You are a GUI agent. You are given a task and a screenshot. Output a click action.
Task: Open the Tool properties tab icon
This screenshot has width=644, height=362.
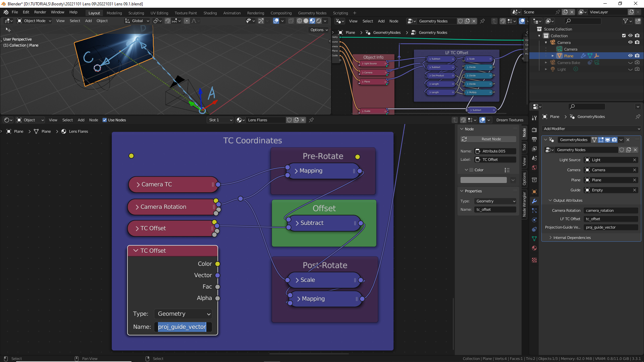click(534, 118)
